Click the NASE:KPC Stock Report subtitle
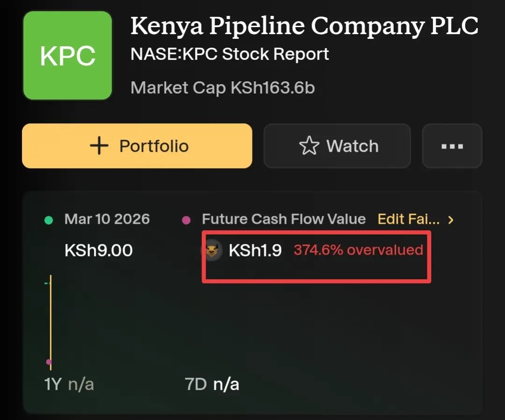 (230, 54)
